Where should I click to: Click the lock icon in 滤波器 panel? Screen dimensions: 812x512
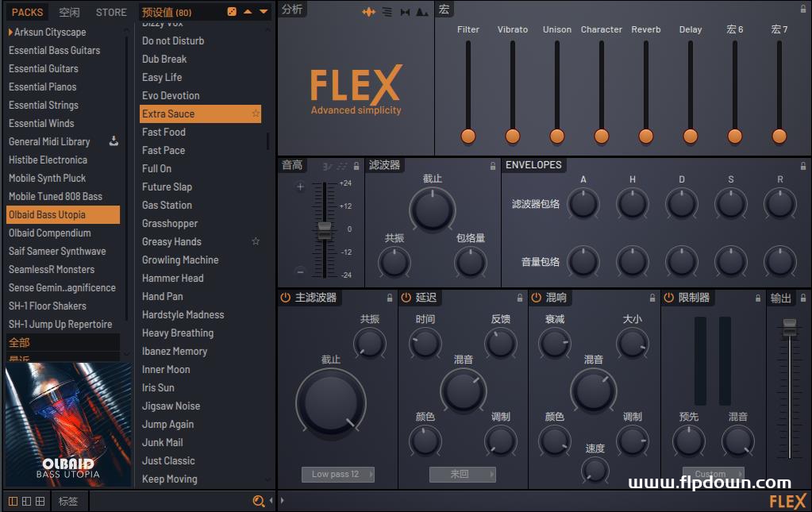point(493,166)
